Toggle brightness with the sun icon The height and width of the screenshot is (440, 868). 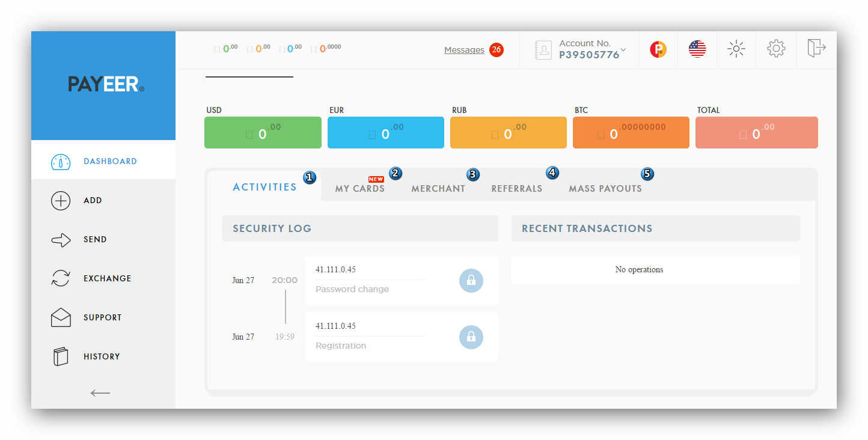[x=736, y=49]
